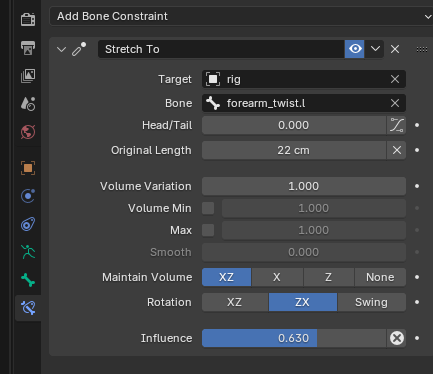This screenshot has width=433, height=374.
Task: Toggle the Follow B-Bone curve icon
Action: coord(397,125)
